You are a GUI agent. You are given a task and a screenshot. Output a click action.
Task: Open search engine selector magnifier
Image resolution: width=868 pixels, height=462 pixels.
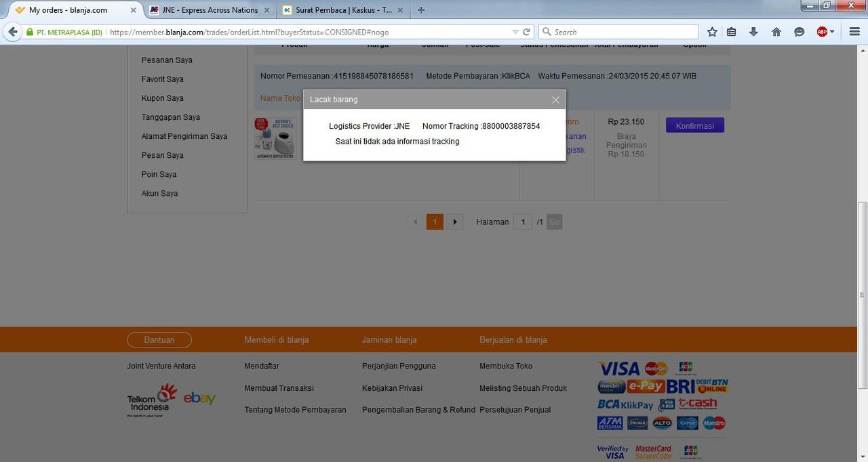[547, 32]
